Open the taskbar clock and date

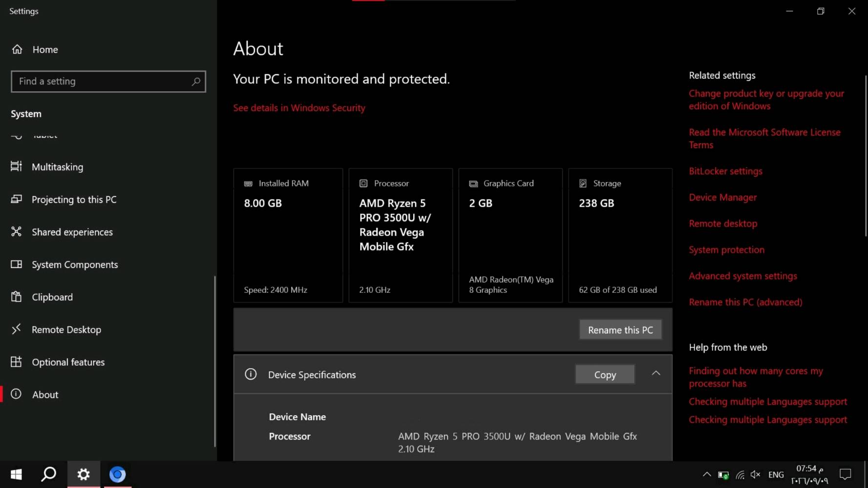coord(809,474)
